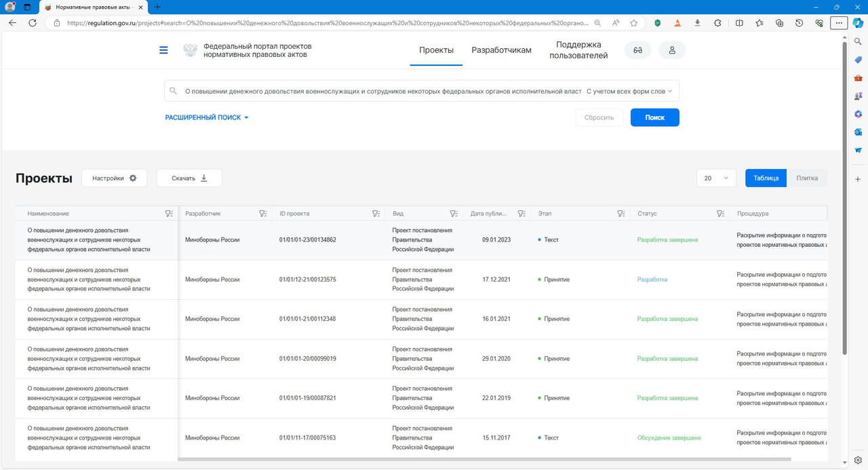Click the status Разработка
Screen dimensions: 868x470
[x=652, y=279]
